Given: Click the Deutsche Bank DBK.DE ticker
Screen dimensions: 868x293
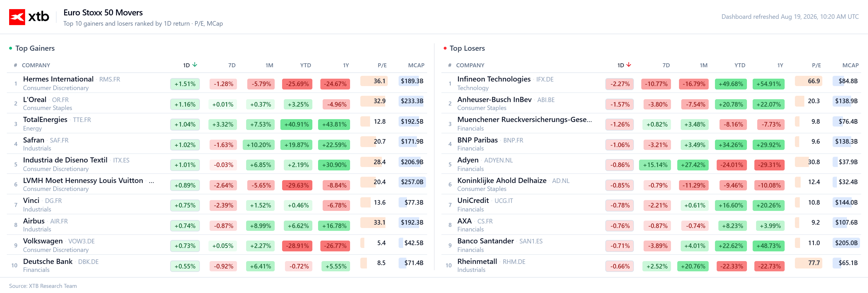Looking at the screenshot, I should coord(88,262).
